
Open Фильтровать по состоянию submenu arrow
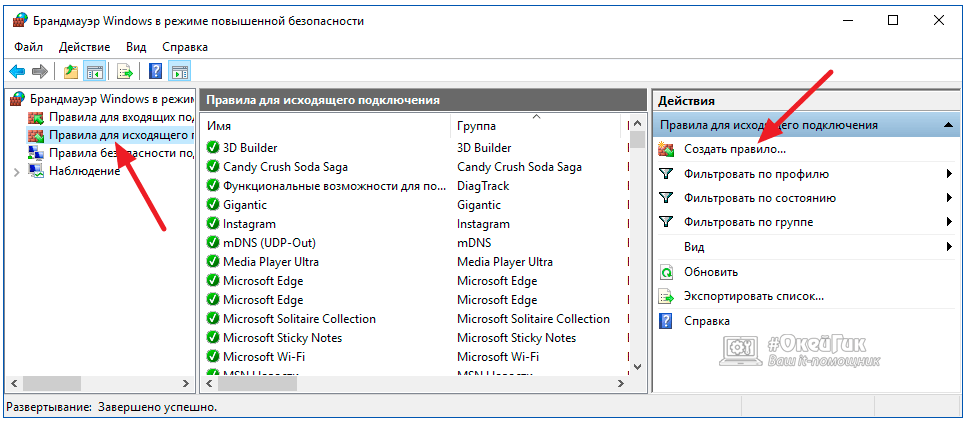tap(949, 198)
